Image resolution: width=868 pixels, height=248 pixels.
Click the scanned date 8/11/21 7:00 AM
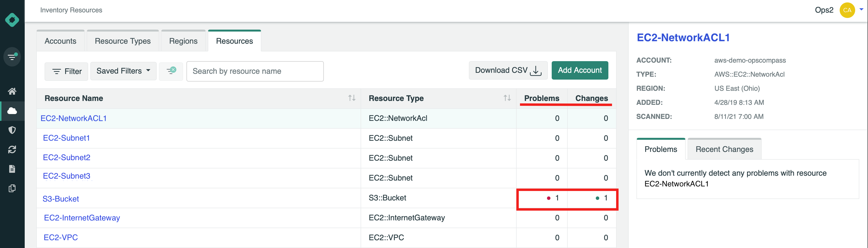(739, 117)
